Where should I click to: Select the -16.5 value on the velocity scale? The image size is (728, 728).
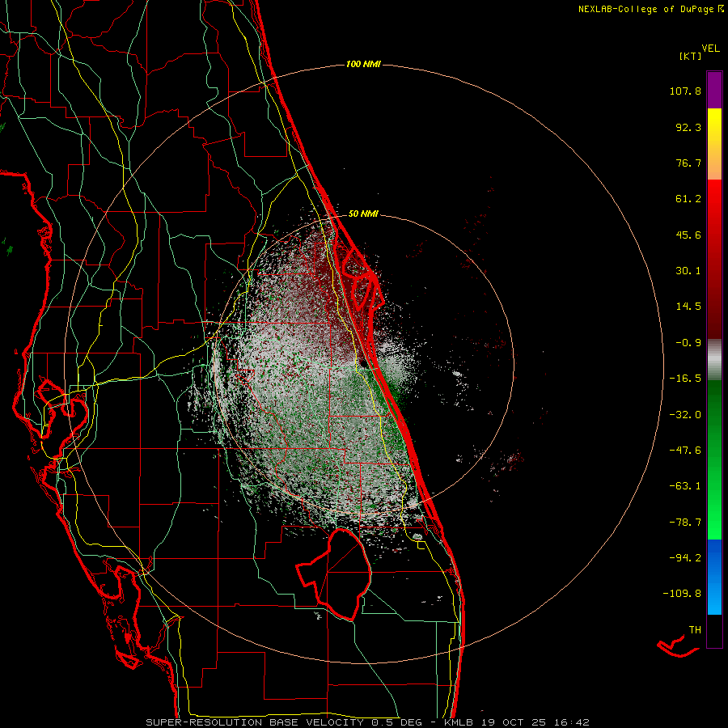tap(685, 379)
